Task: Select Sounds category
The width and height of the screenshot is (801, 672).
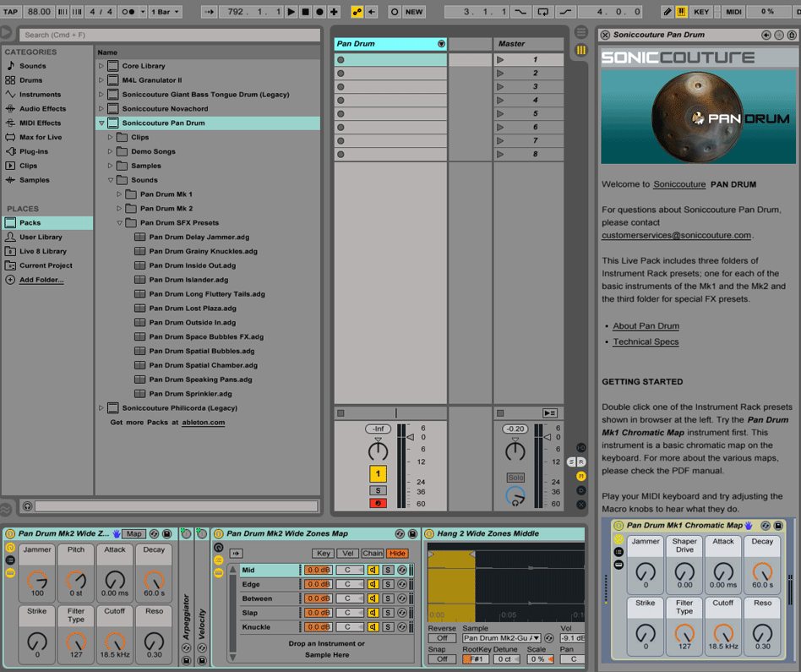Action: pyautogui.click(x=33, y=66)
